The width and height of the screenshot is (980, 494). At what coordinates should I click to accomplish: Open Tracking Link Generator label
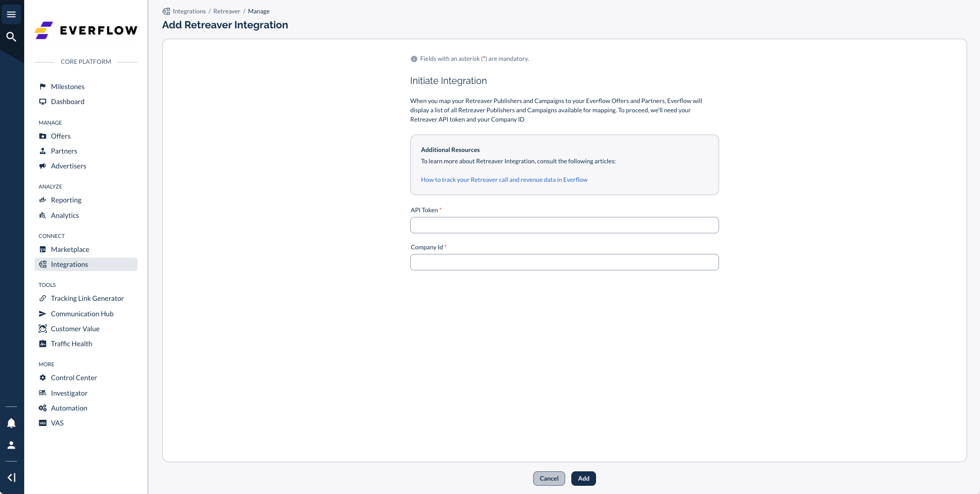[x=87, y=298]
